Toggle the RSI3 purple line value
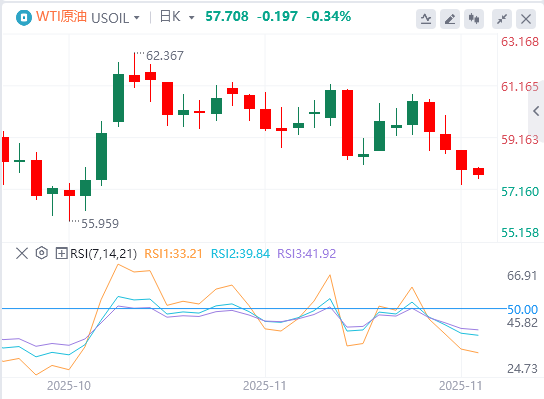The width and height of the screenshot is (544, 399). 307,254
